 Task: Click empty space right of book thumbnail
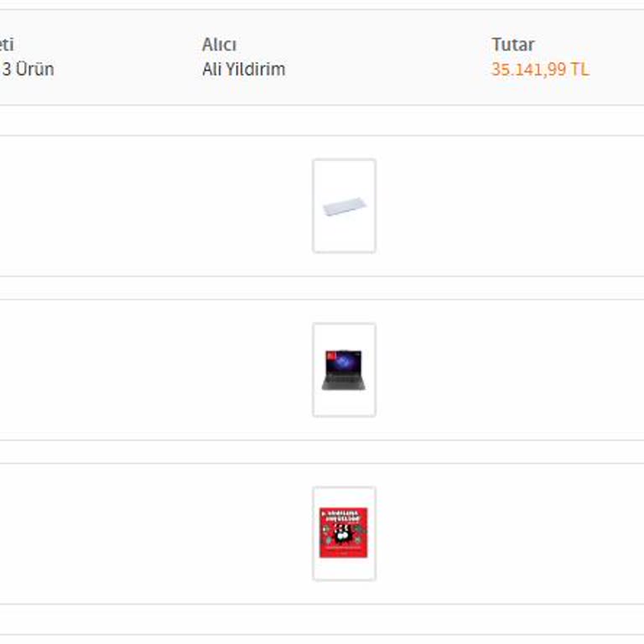click(503, 533)
